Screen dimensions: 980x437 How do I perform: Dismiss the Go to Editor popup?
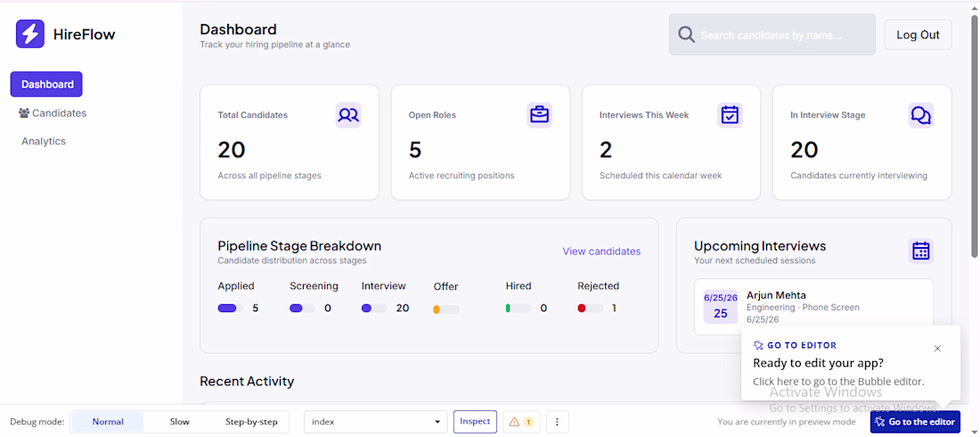(937, 349)
